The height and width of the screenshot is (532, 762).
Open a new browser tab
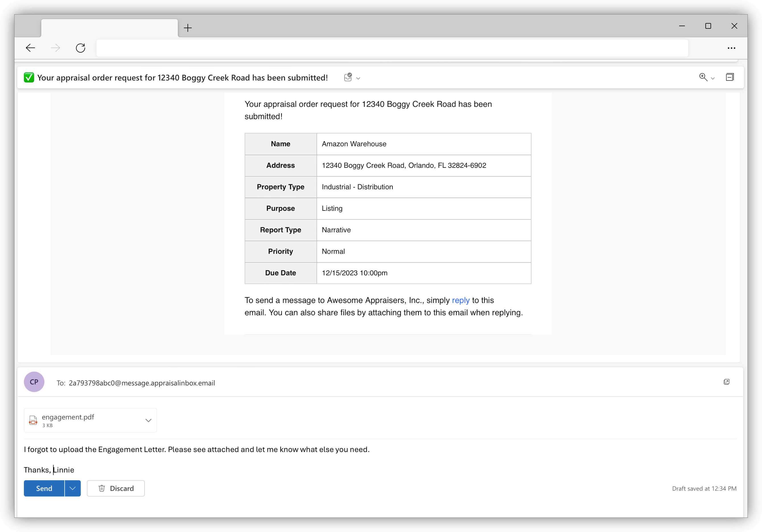tap(188, 28)
